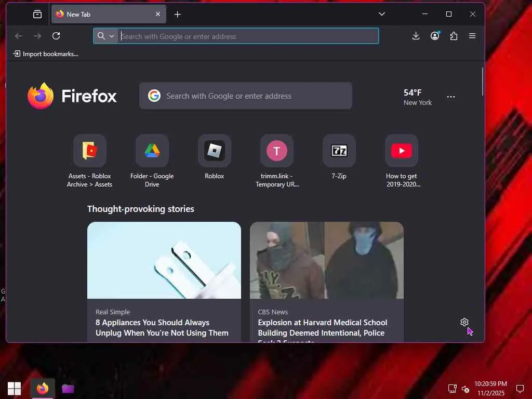Image resolution: width=532 pixels, height=399 pixels.
Task: Open the application hamburger menu
Action: (472, 36)
